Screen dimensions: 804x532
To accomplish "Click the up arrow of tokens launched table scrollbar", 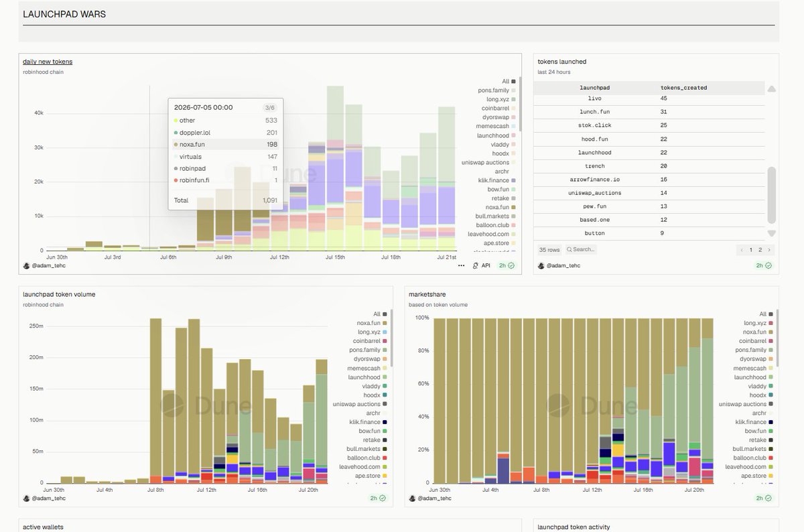I will [772, 88].
